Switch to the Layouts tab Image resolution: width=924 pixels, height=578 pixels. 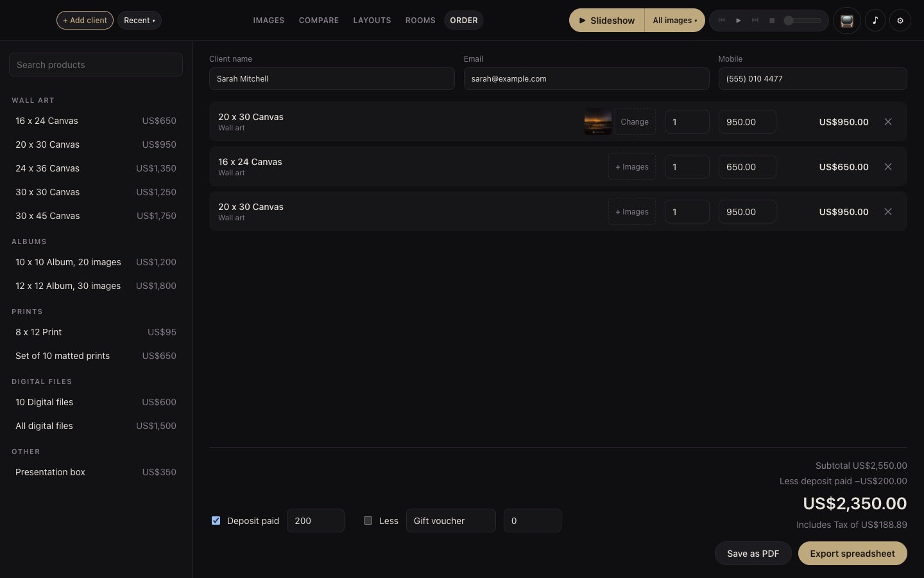coord(372,21)
